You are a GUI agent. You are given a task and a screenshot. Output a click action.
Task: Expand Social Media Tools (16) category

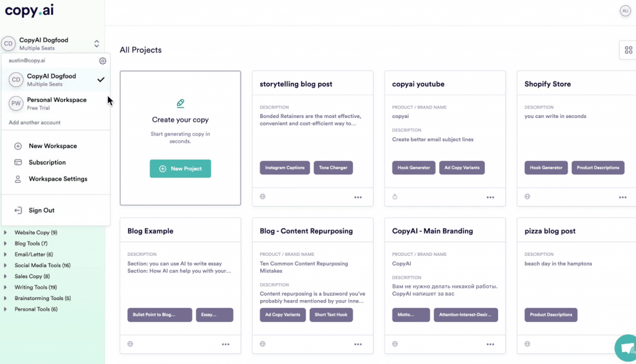click(5, 265)
